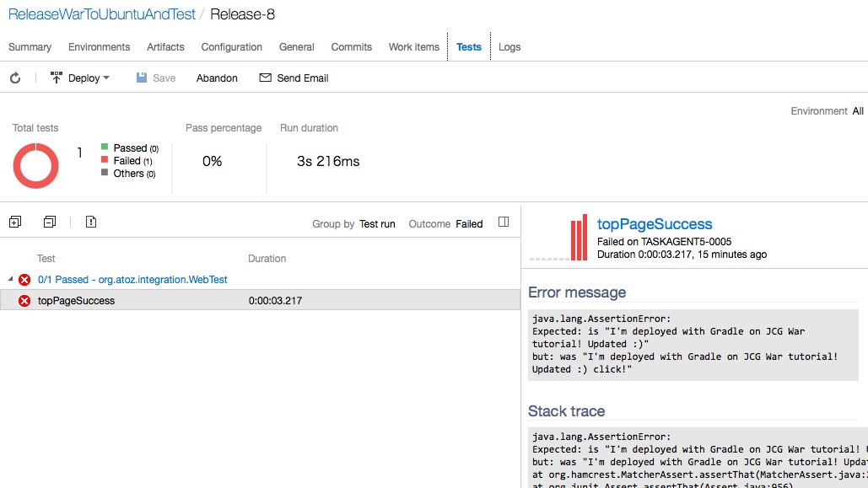The height and width of the screenshot is (488, 868).
Task: Open the 0/1 Passed test run link
Action: 132,280
